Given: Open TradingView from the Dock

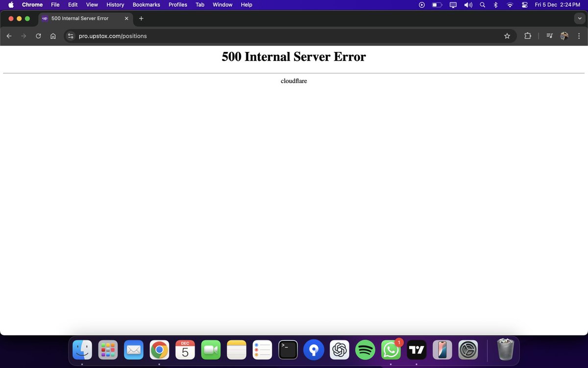Looking at the screenshot, I should tap(416, 349).
